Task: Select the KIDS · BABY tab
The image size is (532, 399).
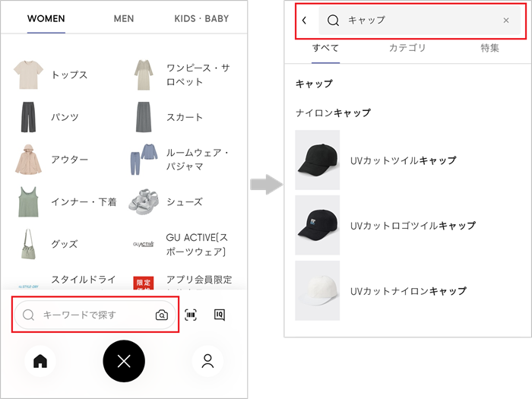Action: pos(201,18)
